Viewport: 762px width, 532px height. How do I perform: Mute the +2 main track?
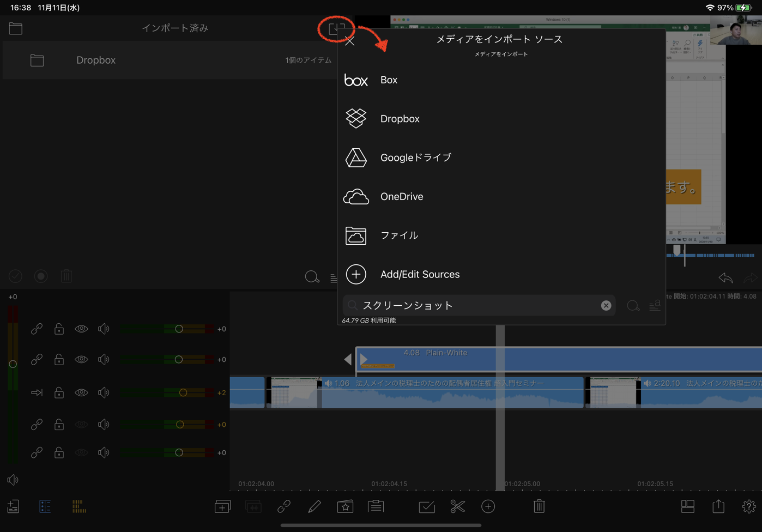[104, 392]
